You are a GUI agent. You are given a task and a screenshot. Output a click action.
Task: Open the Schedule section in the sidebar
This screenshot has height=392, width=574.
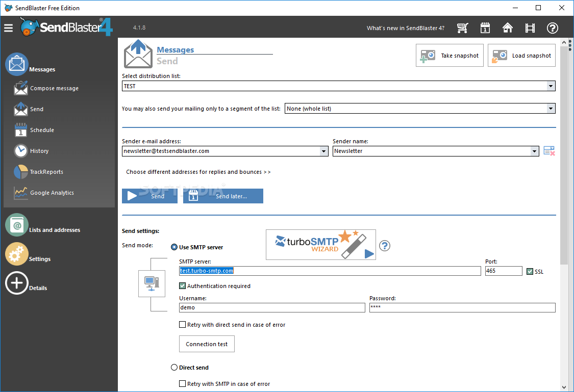pos(41,129)
